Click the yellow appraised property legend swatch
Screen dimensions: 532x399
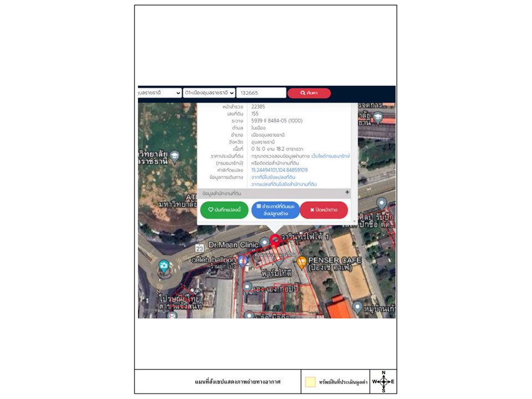(x=310, y=382)
